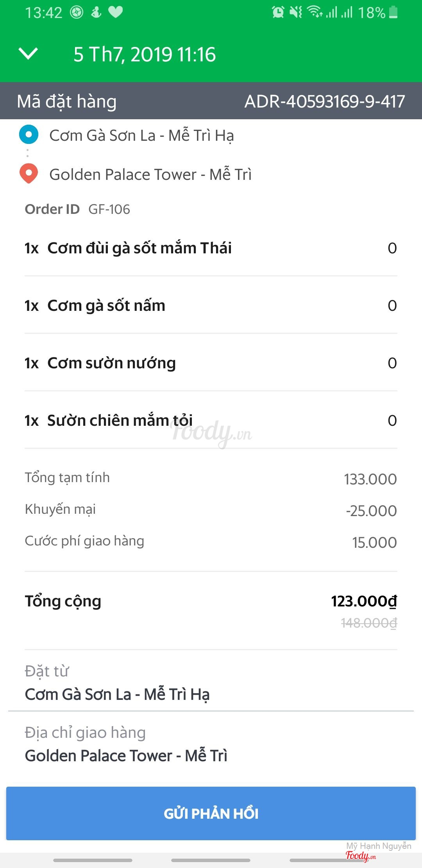Image resolution: width=422 pixels, height=868 pixels.
Task: Tap the alarm icon in status bar
Action: coord(278,12)
